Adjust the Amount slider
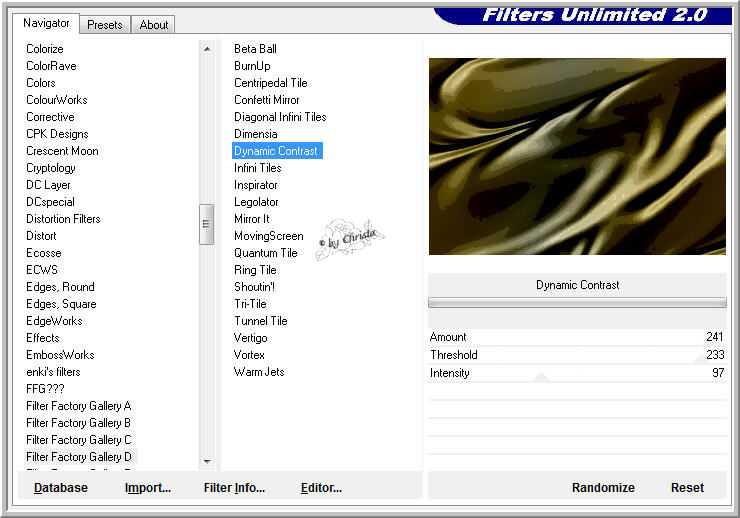Image resolution: width=740 pixels, height=518 pixels. point(577,337)
